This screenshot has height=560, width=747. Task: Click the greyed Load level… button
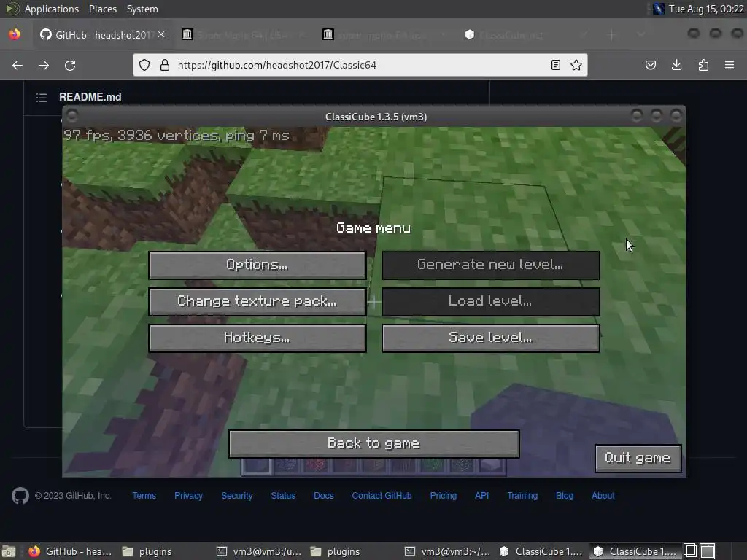point(491,301)
